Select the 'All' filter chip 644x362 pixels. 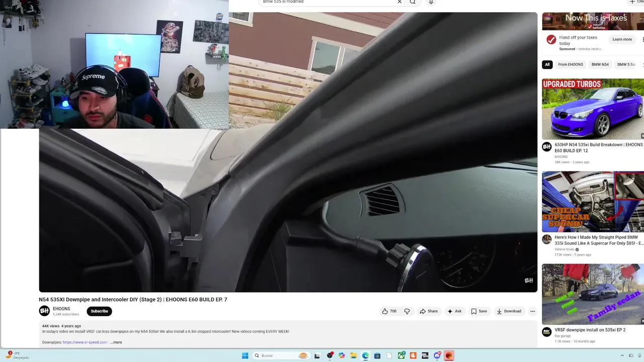click(x=547, y=64)
